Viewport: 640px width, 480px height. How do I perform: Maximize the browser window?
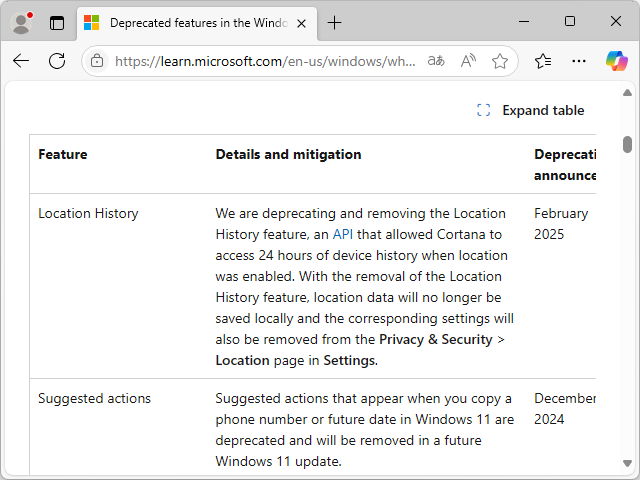[x=570, y=21]
